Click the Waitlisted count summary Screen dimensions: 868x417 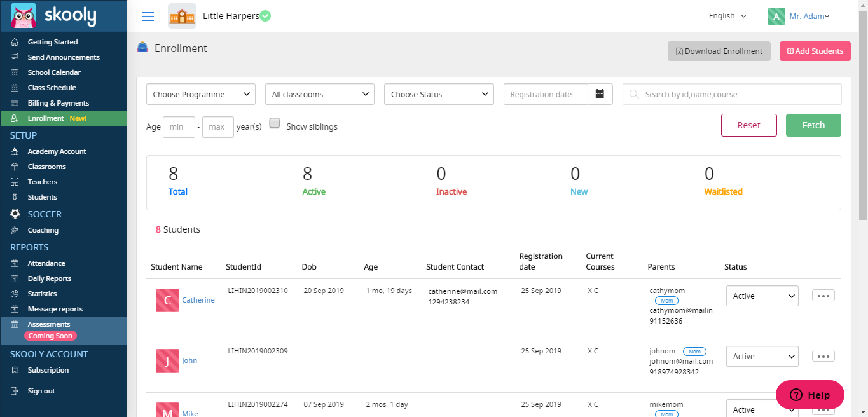[x=723, y=181]
